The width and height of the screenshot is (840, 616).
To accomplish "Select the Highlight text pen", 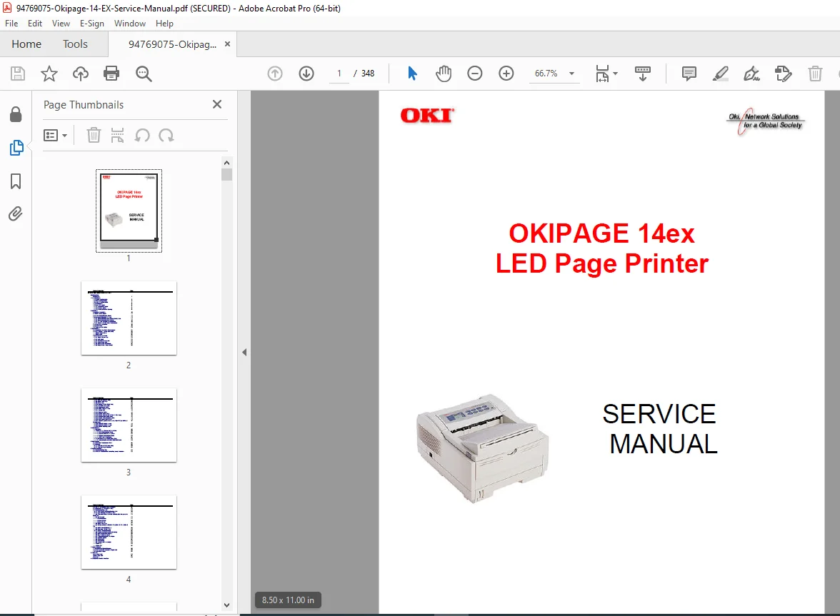I will tap(721, 74).
